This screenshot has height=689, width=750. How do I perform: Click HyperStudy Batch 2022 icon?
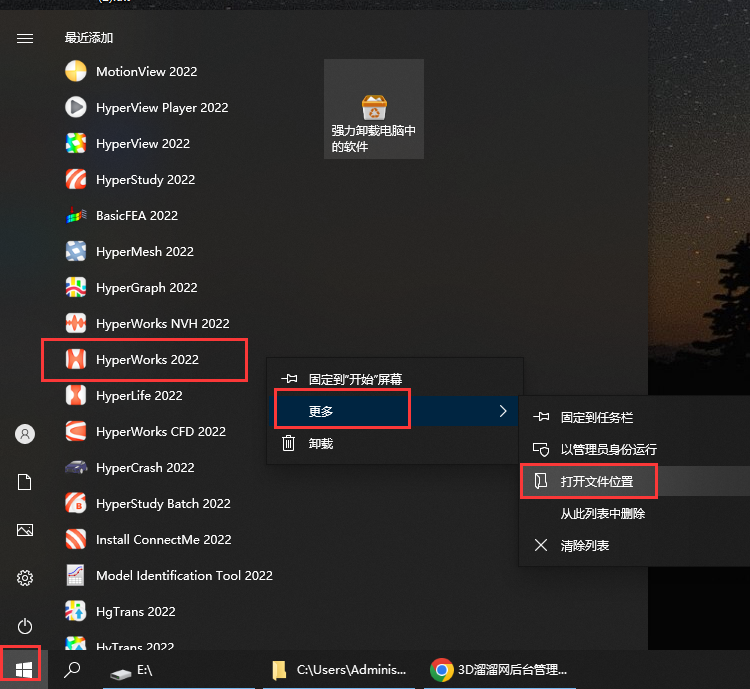(76, 503)
